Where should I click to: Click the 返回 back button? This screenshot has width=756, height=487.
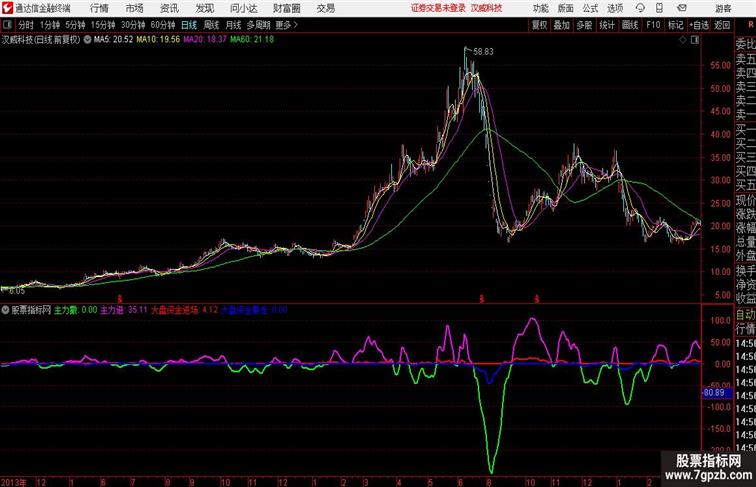tap(722, 25)
